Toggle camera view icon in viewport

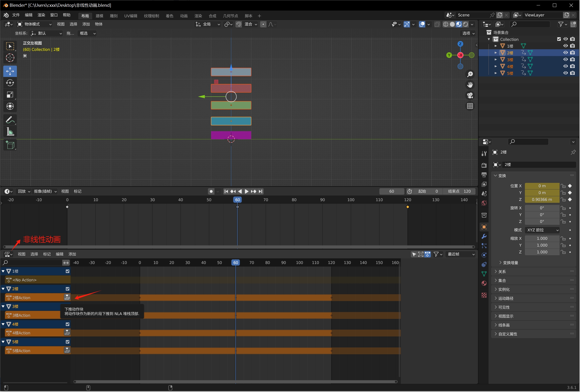pyautogui.click(x=470, y=96)
